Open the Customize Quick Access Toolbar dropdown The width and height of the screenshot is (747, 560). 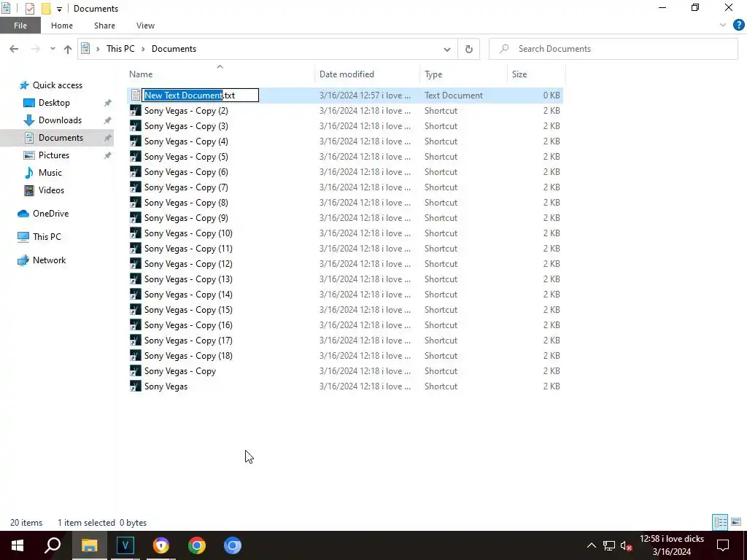click(59, 9)
